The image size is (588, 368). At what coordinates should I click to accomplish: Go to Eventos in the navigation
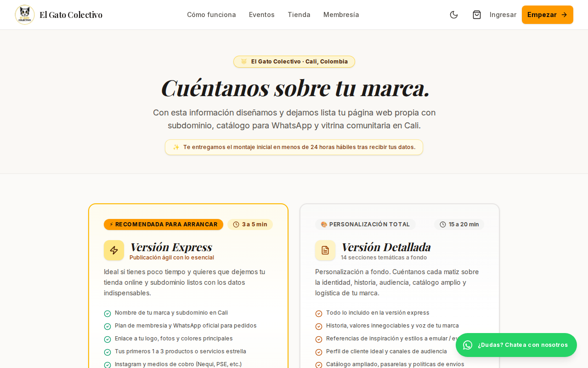[262, 15]
